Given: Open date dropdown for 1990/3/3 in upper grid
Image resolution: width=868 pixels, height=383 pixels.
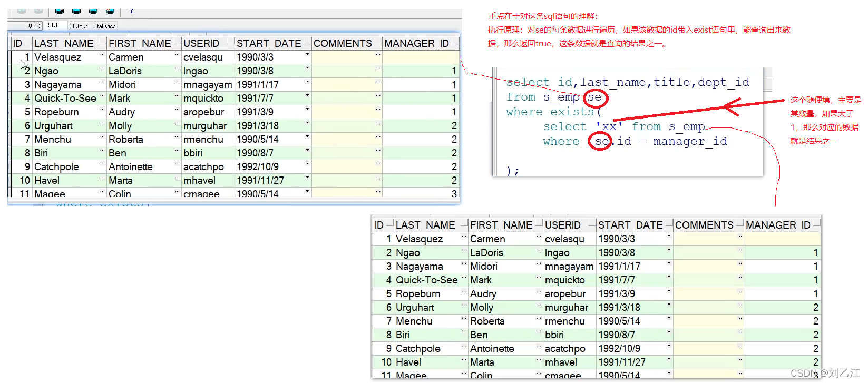Looking at the screenshot, I should pyautogui.click(x=307, y=54).
